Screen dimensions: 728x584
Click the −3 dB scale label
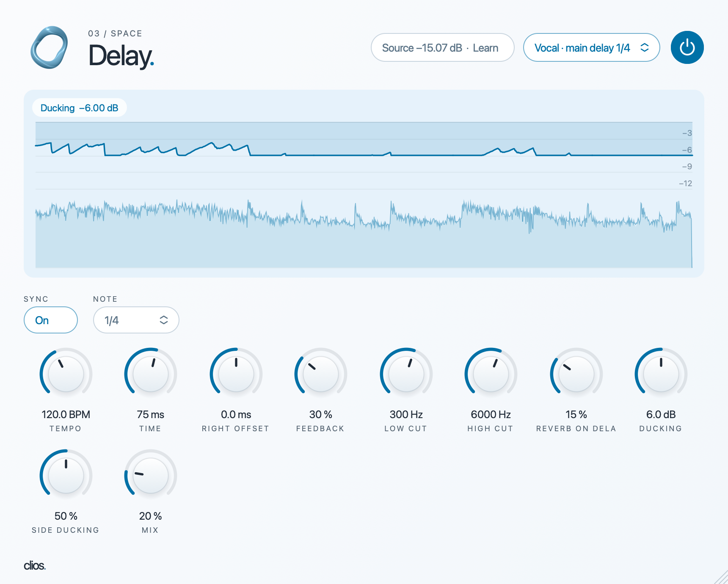(687, 133)
